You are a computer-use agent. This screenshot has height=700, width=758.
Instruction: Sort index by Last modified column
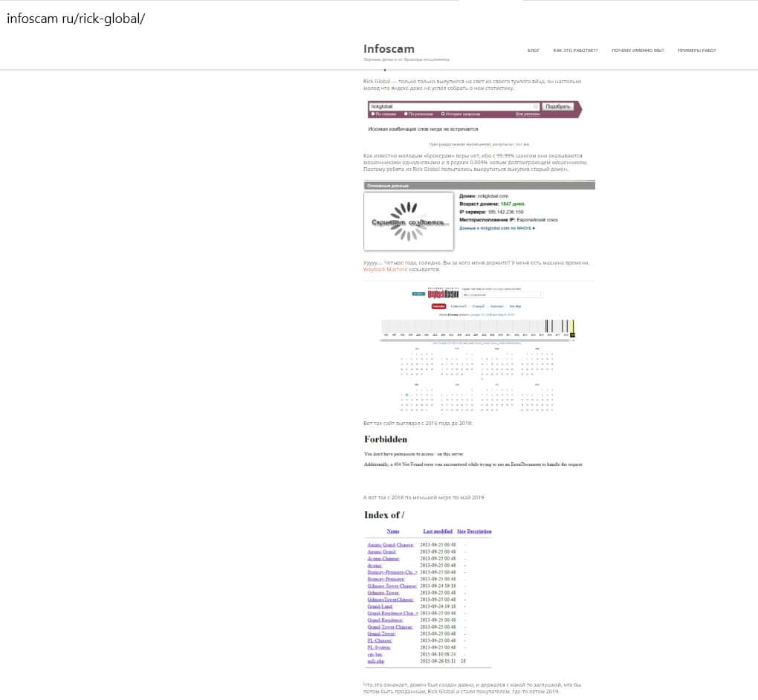438,531
